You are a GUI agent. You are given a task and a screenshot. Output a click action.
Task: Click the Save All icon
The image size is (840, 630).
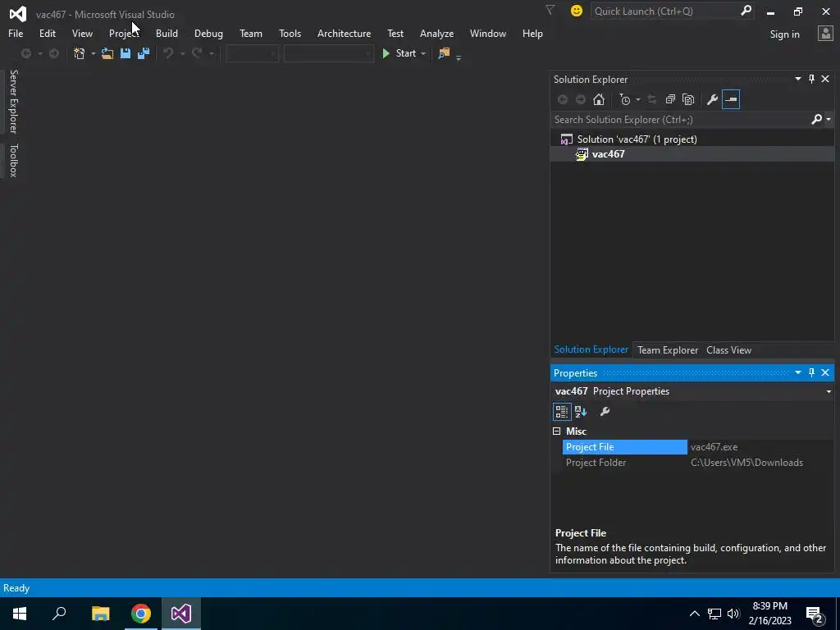point(144,53)
